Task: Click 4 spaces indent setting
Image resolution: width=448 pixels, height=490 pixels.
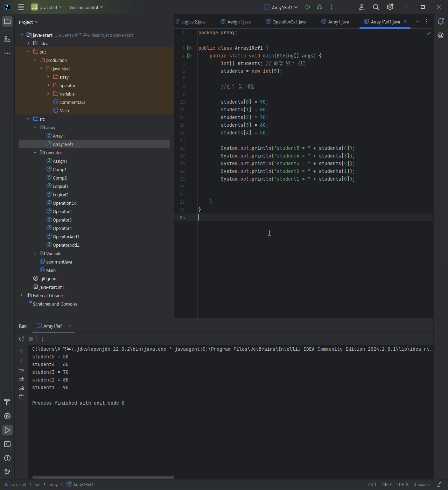Action: pos(422,485)
